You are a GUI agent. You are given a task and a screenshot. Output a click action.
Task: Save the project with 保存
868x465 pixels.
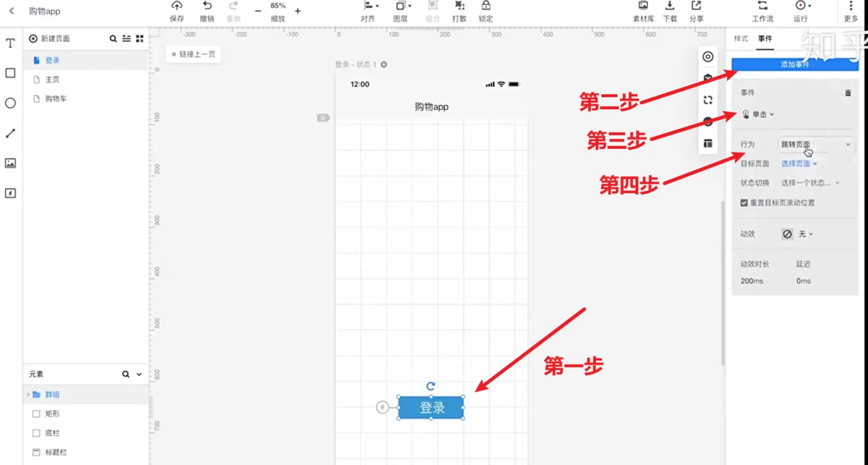177,12
